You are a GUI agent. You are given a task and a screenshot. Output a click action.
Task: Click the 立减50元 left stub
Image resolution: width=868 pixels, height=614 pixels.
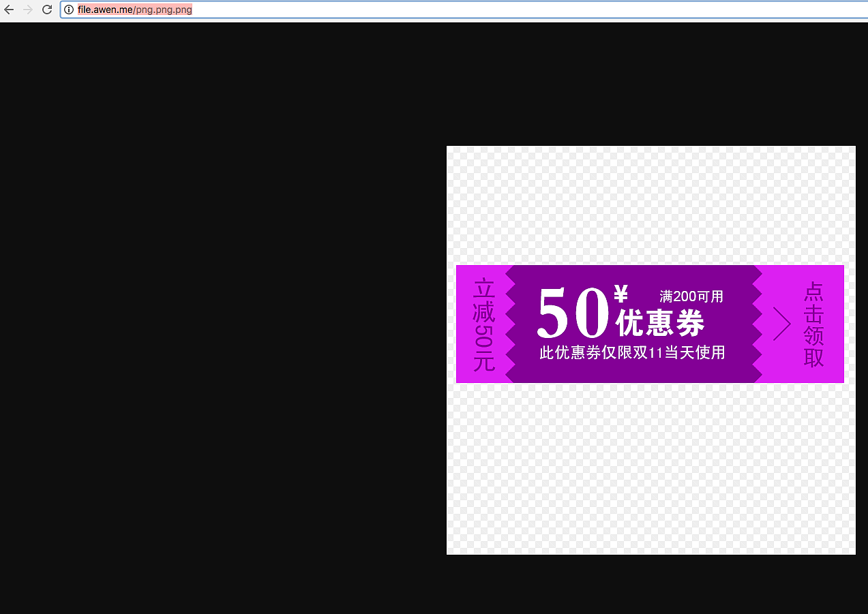483,324
